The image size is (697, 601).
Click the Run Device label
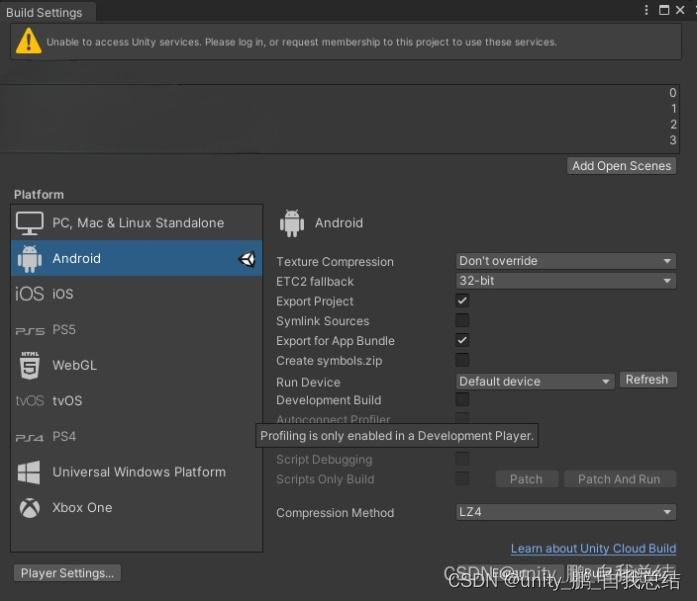[x=308, y=382]
